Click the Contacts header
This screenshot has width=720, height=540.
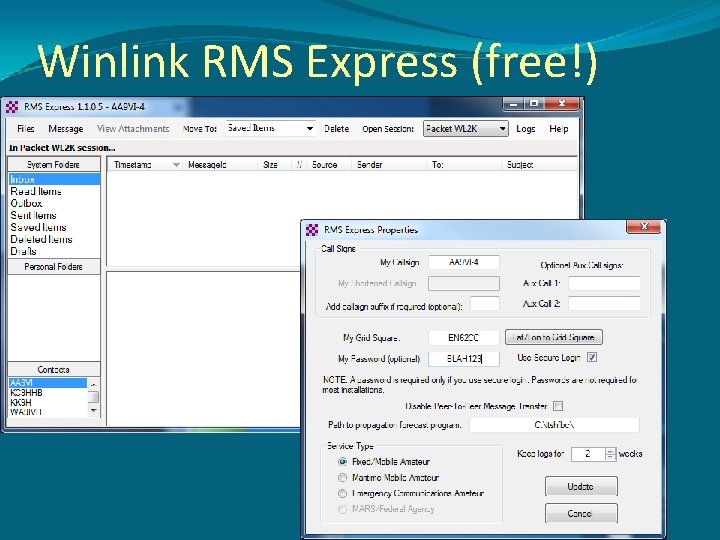click(54, 370)
